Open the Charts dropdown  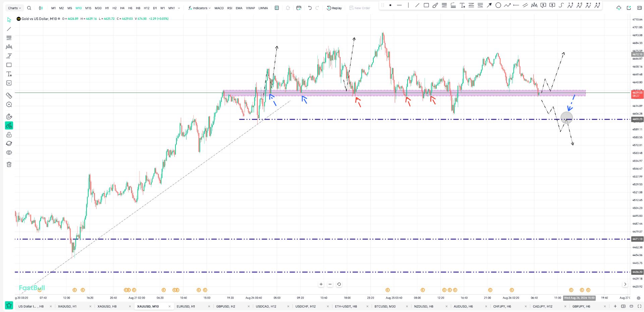tap(14, 8)
